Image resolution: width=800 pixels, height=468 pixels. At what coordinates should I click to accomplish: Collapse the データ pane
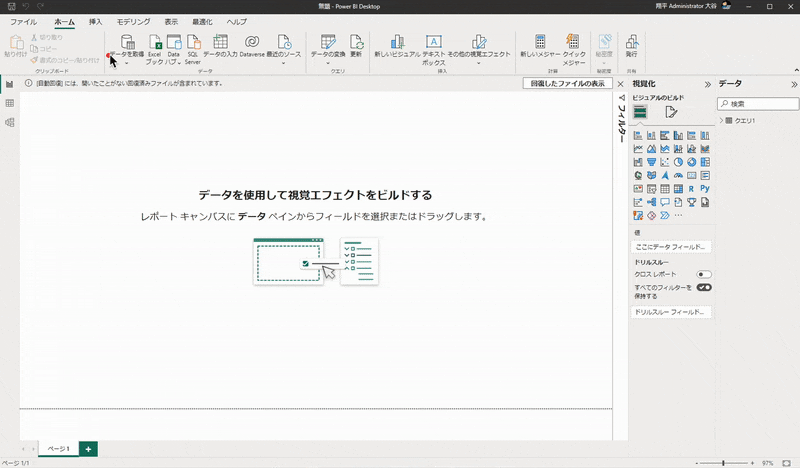[x=794, y=85]
